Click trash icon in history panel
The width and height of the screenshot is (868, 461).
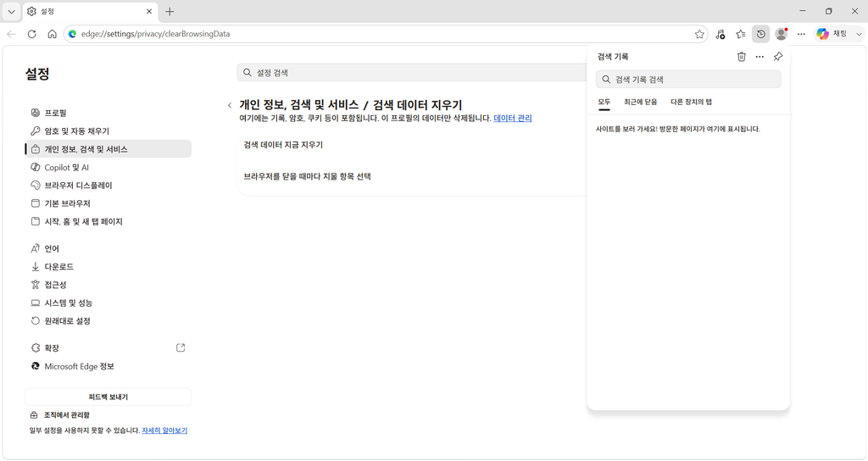[x=741, y=57]
